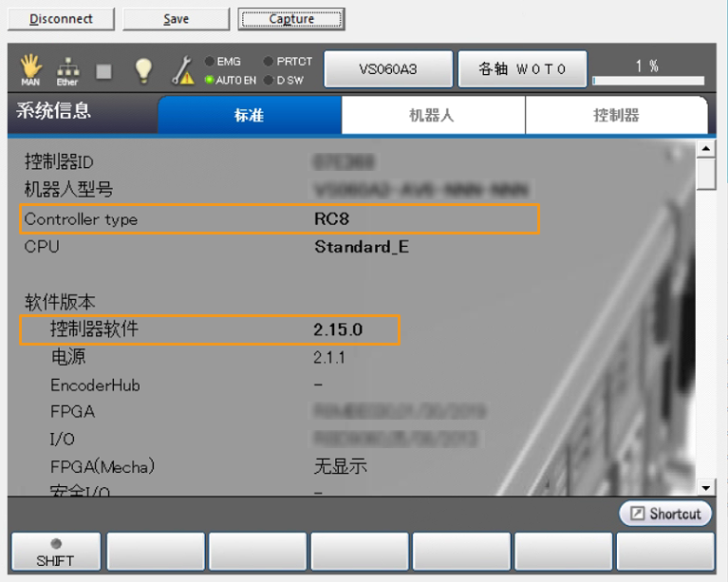728x582 pixels.
Task: Switch to the 机器人 tab
Action: [433, 115]
